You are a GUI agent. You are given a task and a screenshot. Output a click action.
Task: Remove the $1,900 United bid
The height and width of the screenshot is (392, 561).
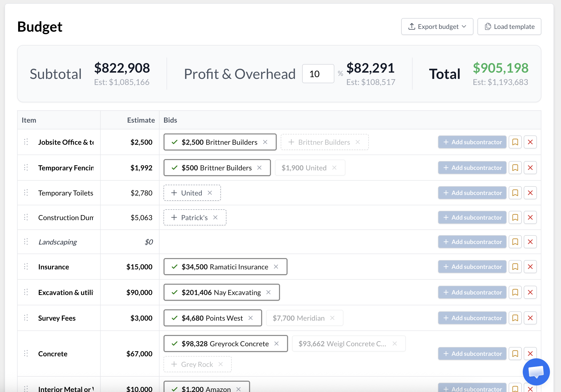tap(334, 168)
